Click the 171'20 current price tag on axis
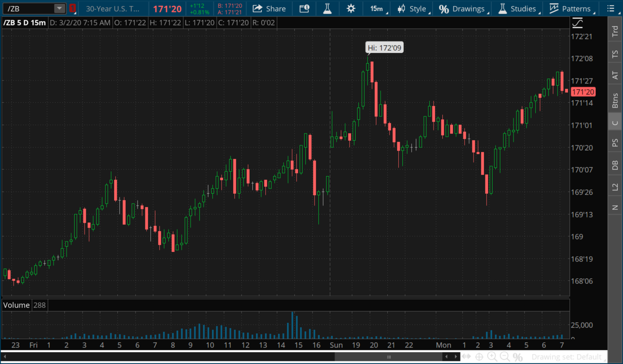Screen dimensions: 623x364 tap(583, 92)
